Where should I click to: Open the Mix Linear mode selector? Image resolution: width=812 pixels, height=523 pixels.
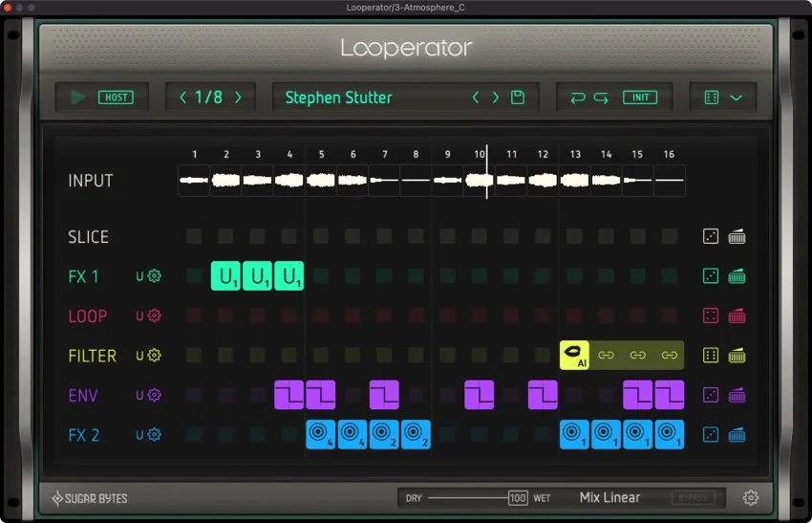pyautogui.click(x=610, y=497)
